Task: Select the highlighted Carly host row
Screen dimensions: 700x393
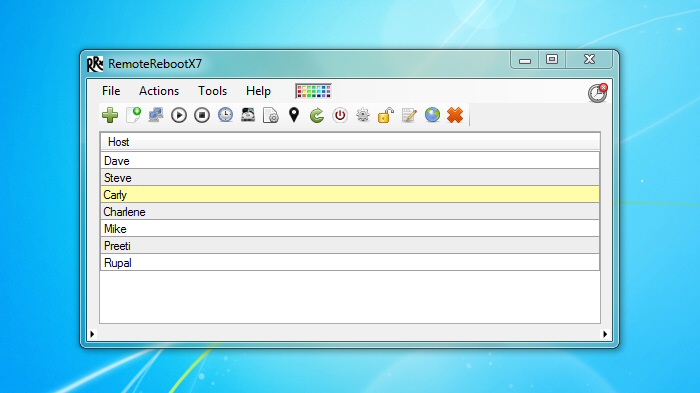Action: 350,194
